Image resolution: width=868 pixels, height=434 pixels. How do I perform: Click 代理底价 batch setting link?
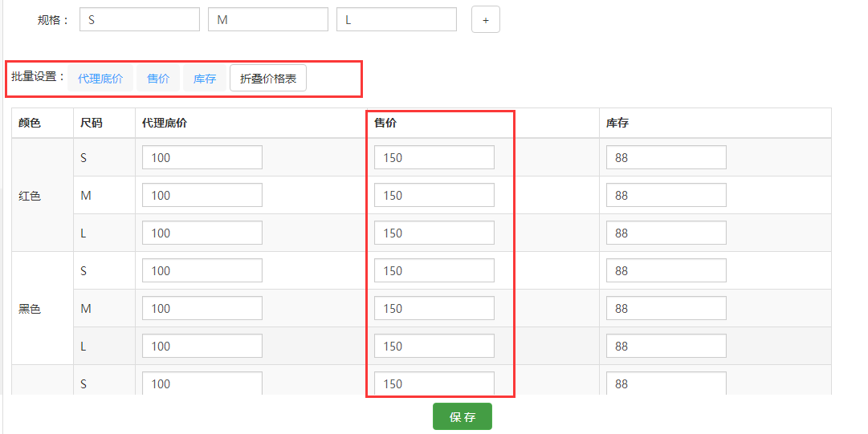[x=100, y=79]
